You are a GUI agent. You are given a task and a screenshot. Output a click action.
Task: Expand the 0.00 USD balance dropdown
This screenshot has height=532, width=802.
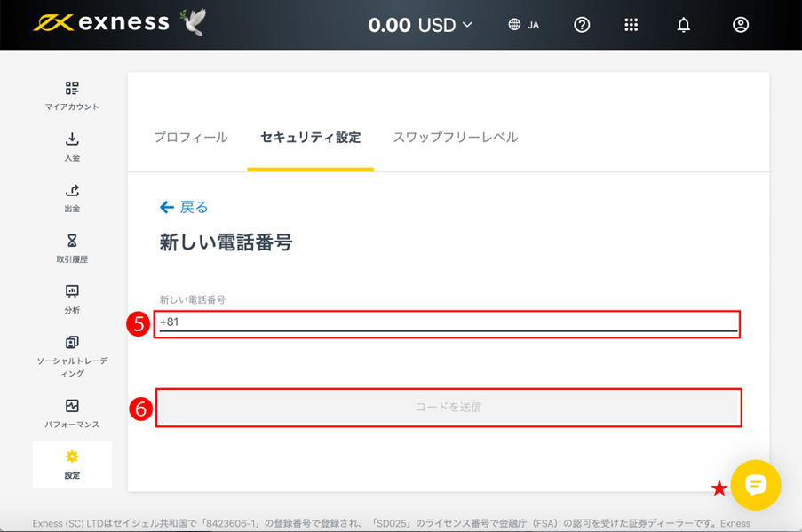(421, 25)
